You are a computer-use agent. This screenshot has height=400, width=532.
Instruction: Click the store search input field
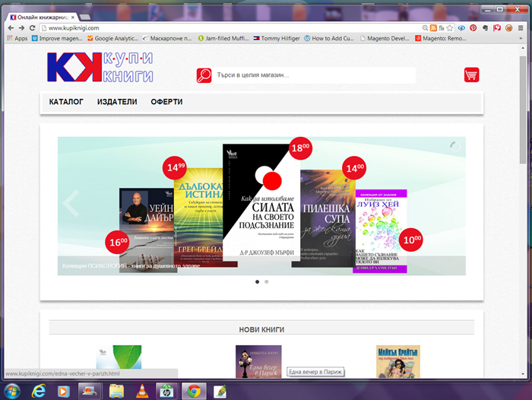pyautogui.click(x=314, y=75)
